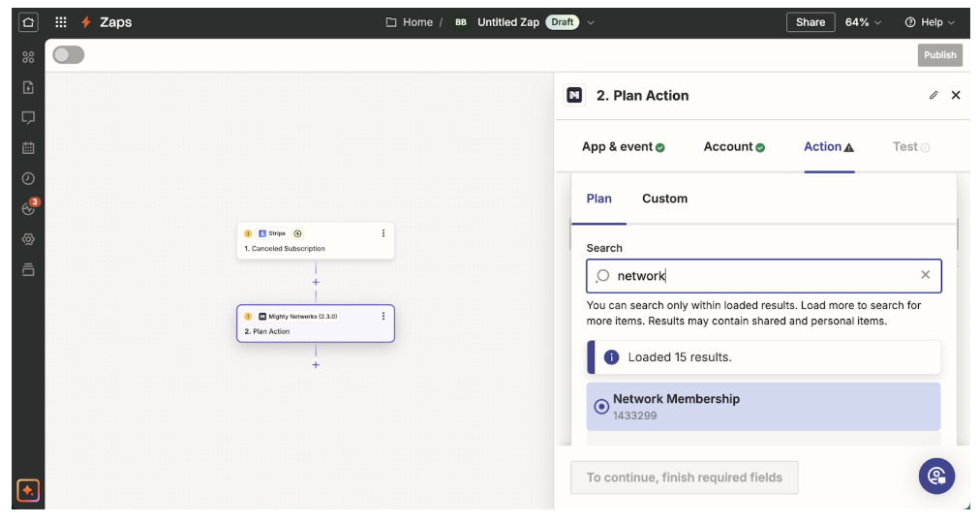
Task: Toggle the Zap on/off switch
Action: [x=68, y=55]
